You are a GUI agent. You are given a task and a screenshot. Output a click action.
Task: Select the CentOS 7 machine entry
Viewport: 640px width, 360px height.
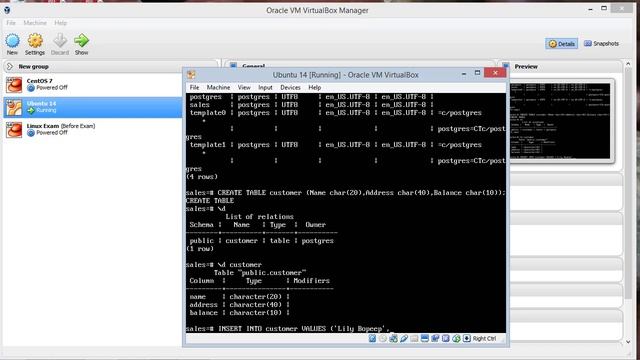point(93,85)
